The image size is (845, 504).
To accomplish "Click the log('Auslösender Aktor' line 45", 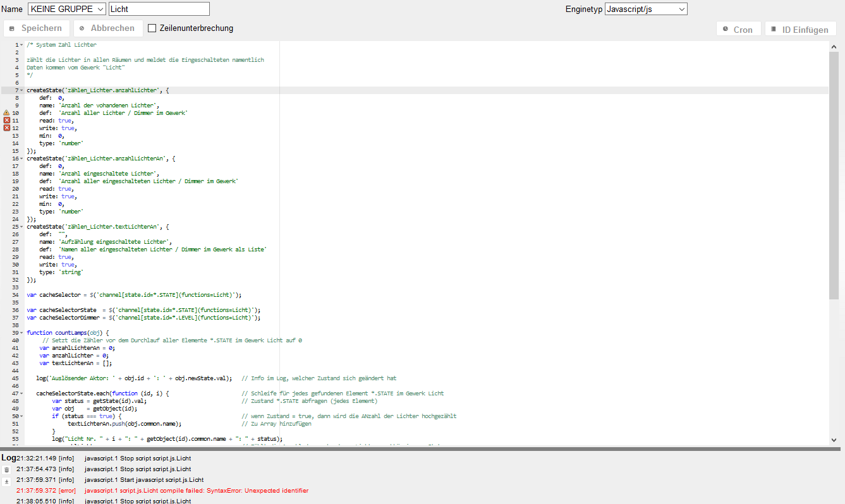I will click(x=134, y=378).
